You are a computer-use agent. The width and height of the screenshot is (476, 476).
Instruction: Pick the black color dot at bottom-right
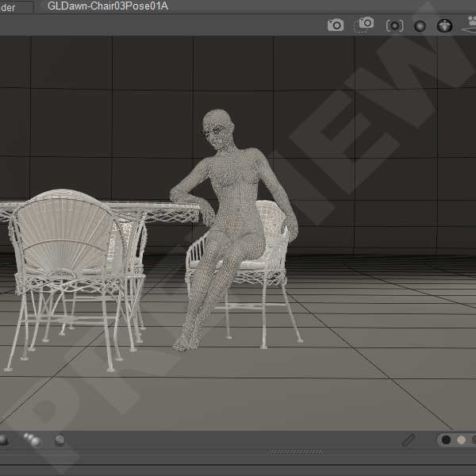(x=447, y=440)
